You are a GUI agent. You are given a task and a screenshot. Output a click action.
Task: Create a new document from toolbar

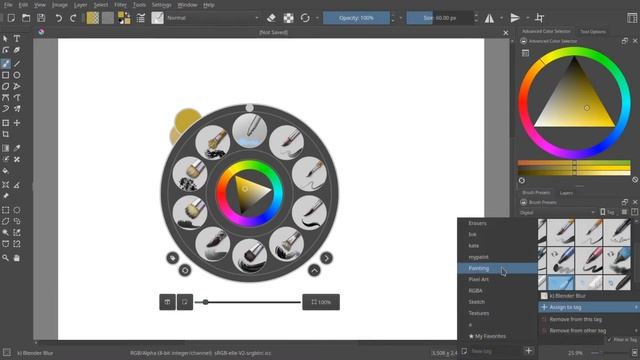pyautogui.click(x=11, y=18)
